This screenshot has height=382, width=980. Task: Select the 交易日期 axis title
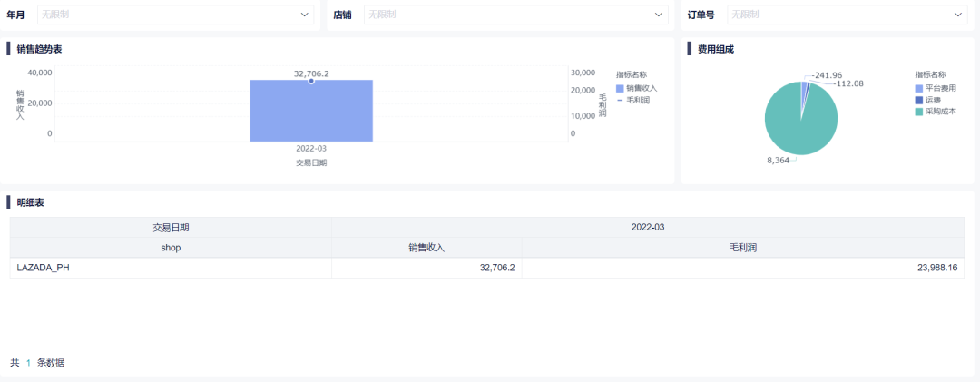(311, 162)
